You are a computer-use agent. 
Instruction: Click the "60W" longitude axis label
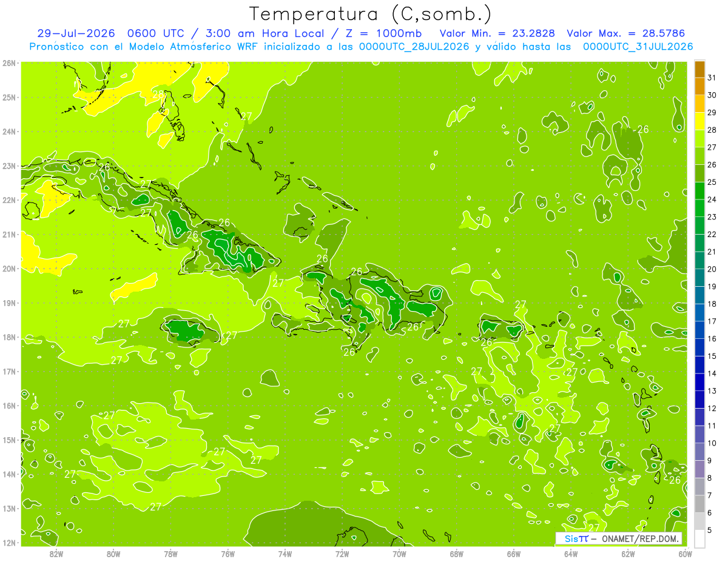[685, 553]
